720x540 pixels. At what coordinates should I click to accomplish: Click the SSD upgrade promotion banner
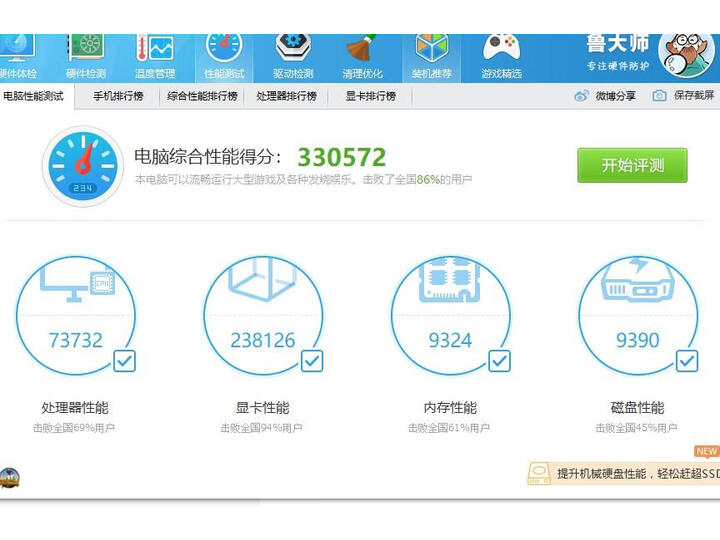(625, 473)
